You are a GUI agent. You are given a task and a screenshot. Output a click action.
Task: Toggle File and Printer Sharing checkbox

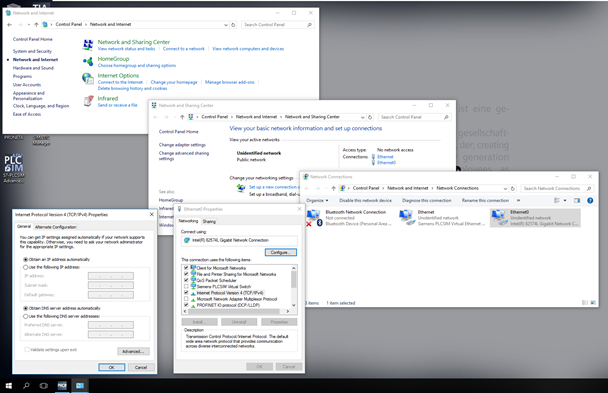(186, 274)
